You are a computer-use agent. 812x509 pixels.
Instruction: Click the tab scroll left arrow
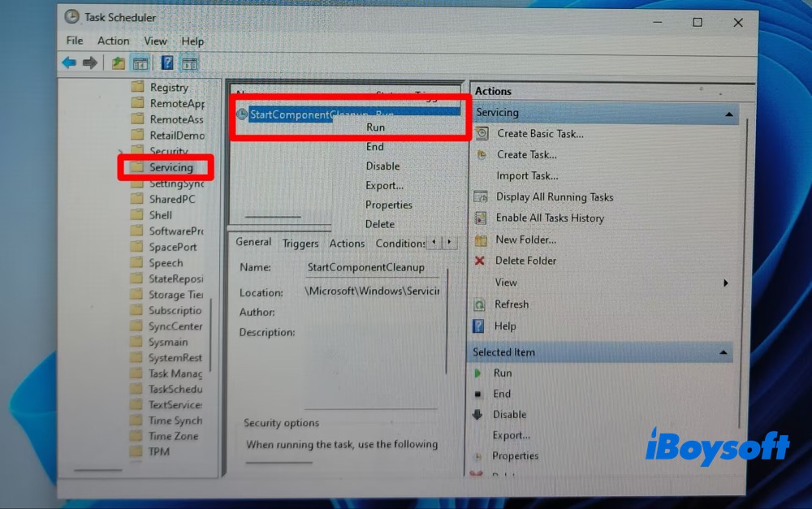(x=434, y=242)
